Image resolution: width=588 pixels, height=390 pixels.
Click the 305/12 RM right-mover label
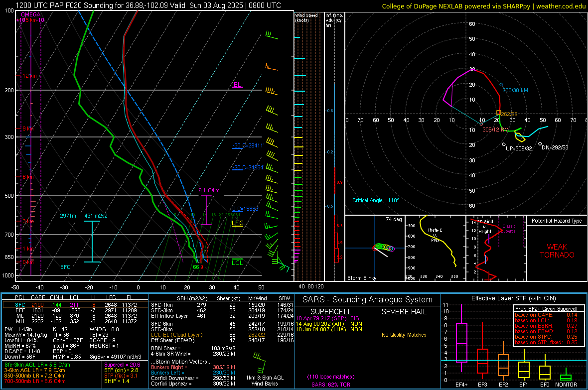(x=495, y=130)
